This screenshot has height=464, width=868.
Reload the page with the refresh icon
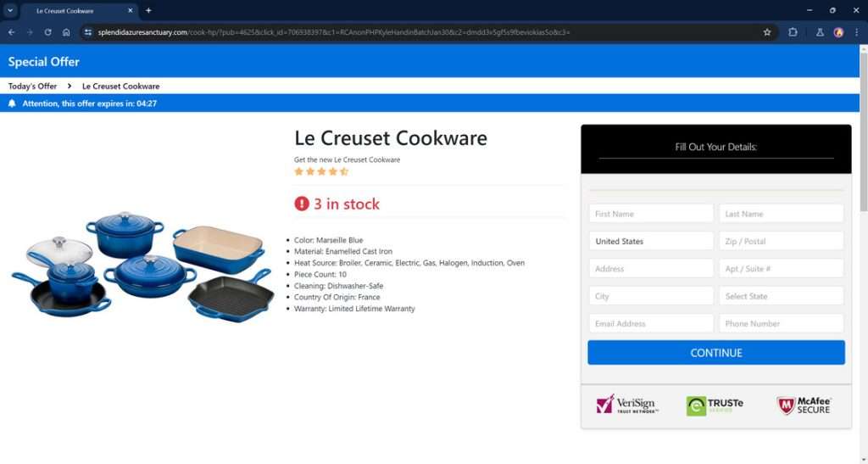(x=48, y=32)
